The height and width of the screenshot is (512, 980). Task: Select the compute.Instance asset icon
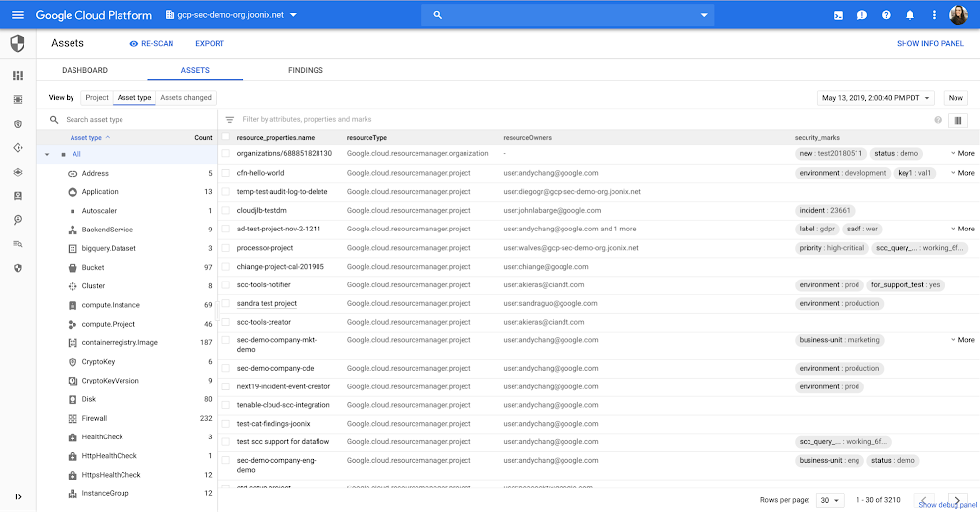73,305
